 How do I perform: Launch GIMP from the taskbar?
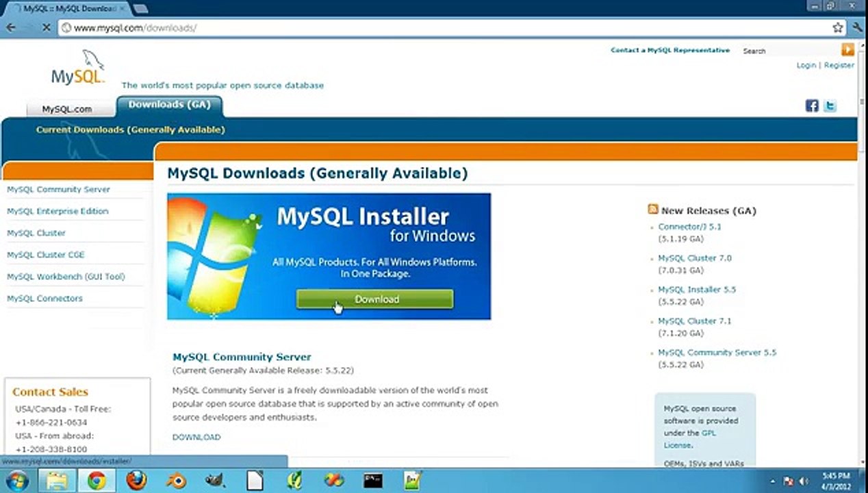pyautogui.click(x=215, y=481)
